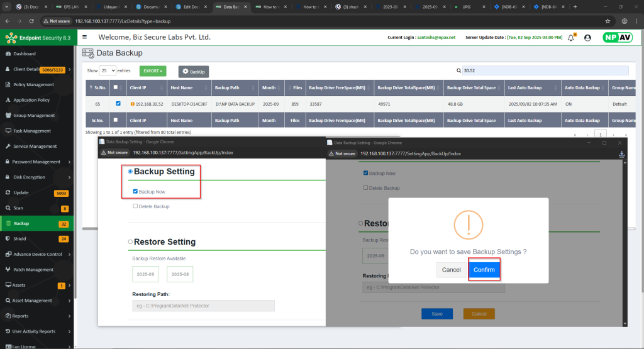Click the Endpoint Security 8.3 logo

[36, 38]
